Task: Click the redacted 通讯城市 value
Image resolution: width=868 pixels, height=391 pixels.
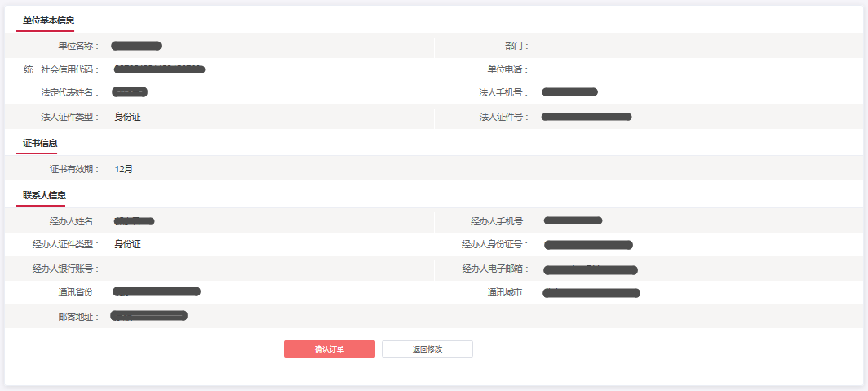Action: (591, 292)
